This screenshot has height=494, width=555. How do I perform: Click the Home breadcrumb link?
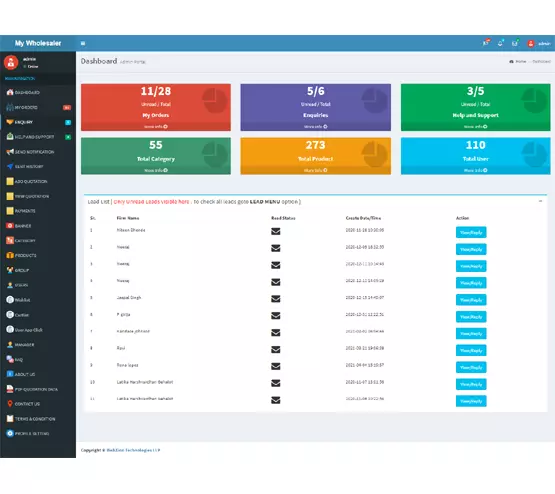coord(517,62)
